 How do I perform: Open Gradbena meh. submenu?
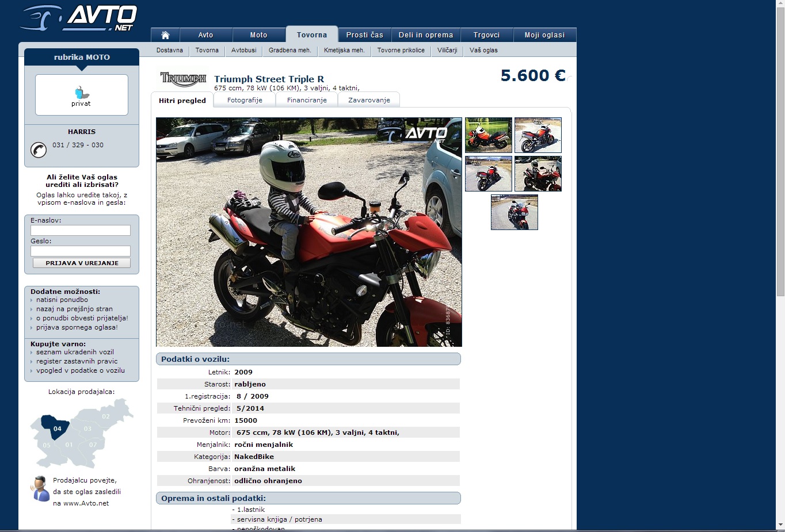(x=290, y=50)
